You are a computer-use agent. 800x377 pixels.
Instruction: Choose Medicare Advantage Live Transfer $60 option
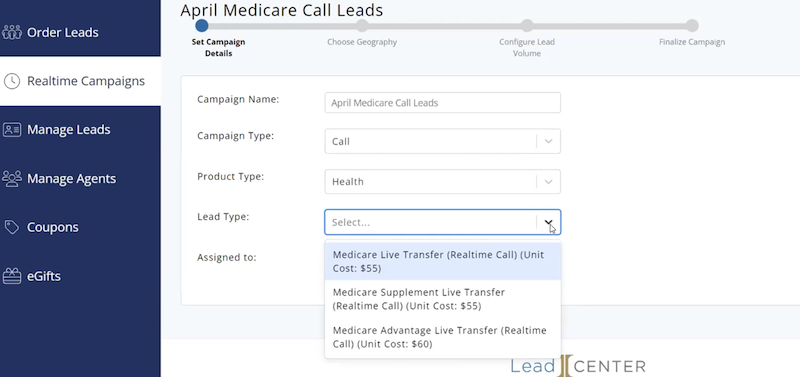(x=442, y=337)
